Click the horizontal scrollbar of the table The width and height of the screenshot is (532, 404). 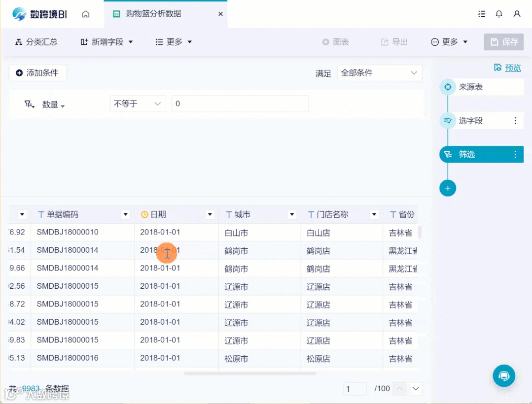click(x=249, y=373)
